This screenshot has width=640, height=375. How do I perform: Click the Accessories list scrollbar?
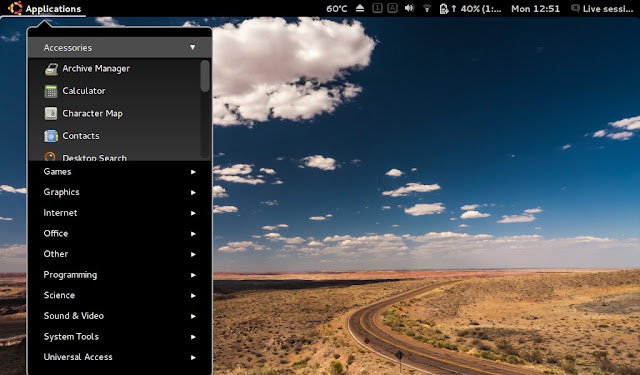pyautogui.click(x=205, y=76)
